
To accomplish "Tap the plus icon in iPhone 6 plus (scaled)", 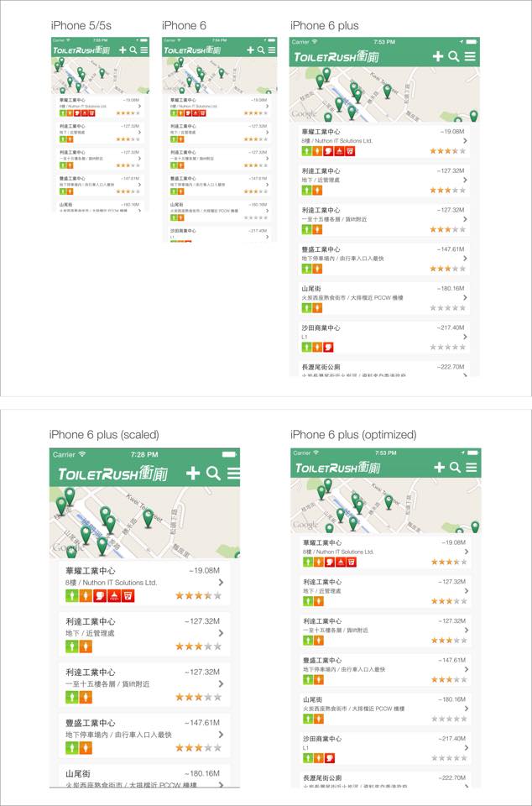I will click(x=193, y=474).
